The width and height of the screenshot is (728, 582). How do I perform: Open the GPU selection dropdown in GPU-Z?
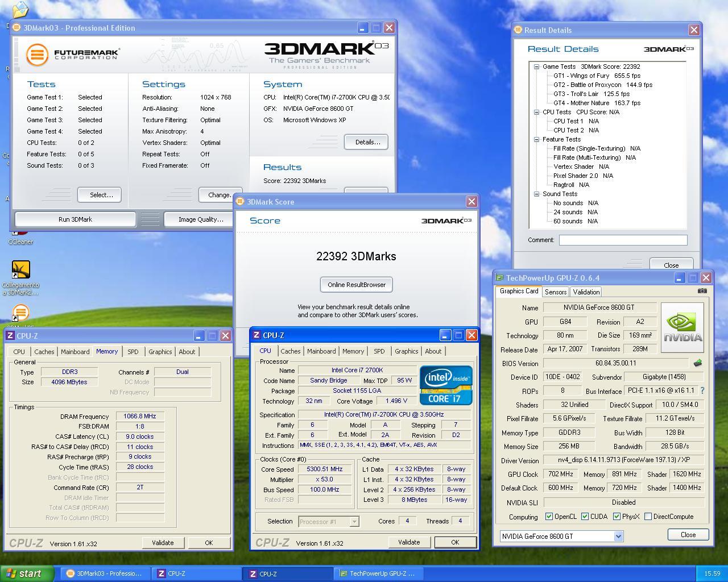[x=618, y=536]
